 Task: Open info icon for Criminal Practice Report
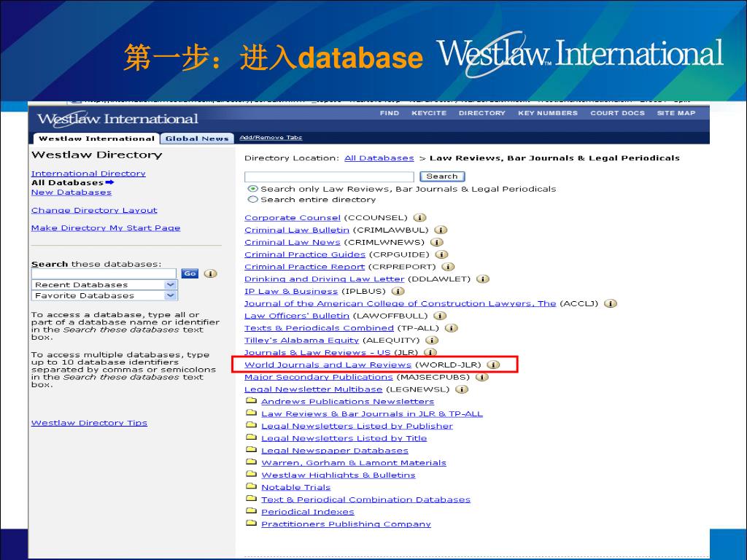[449, 267]
